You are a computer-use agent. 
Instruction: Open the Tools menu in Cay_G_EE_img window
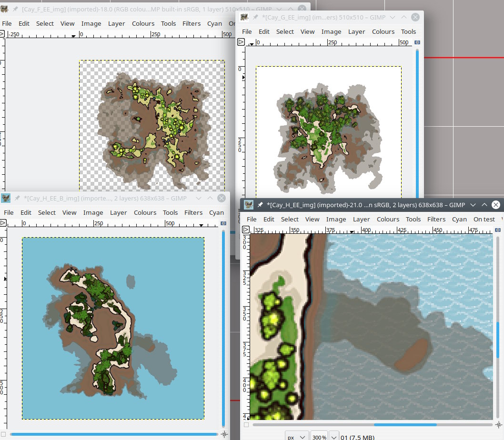click(x=408, y=31)
